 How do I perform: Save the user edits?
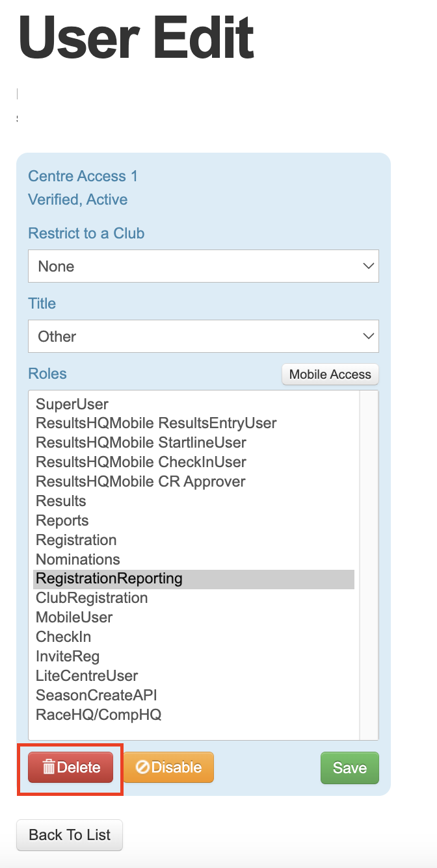coord(350,768)
